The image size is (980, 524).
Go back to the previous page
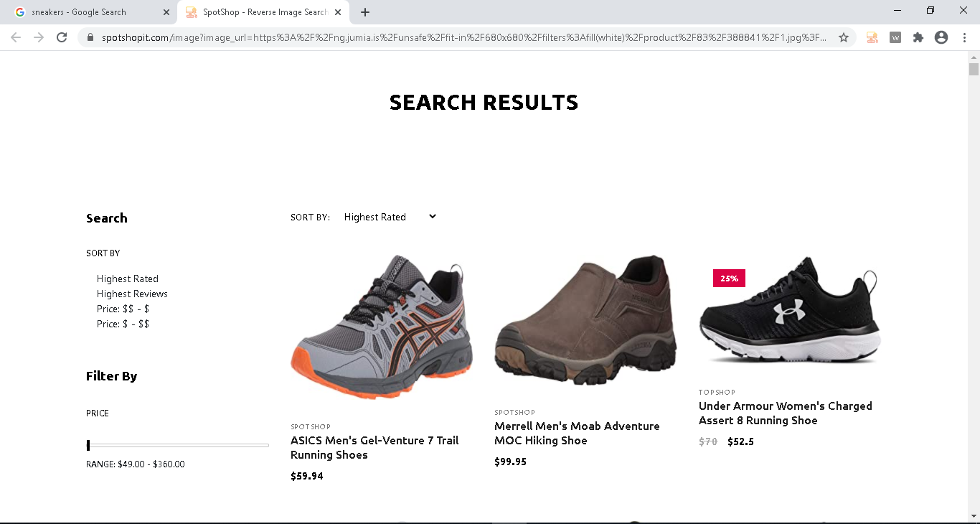click(x=16, y=37)
